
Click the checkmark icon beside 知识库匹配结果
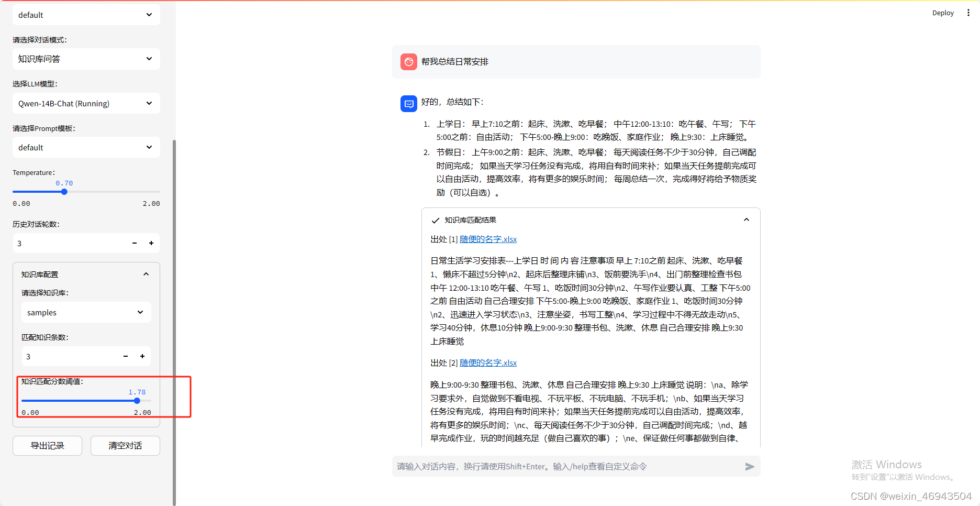pos(435,221)
